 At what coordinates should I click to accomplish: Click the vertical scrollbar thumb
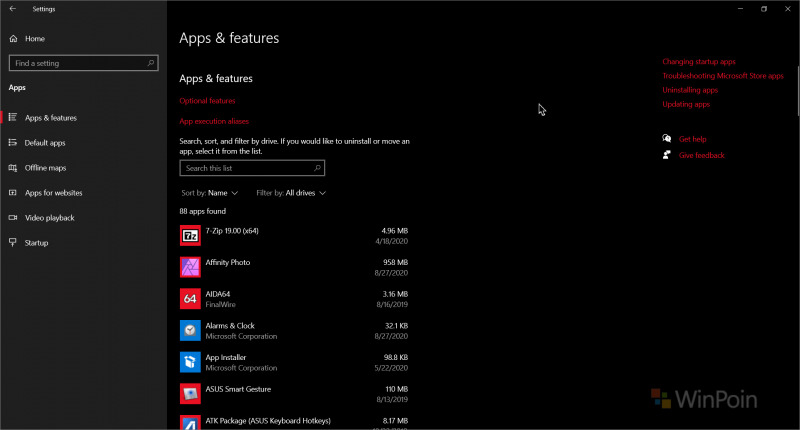pyautogui.click(x=797, y=91)
